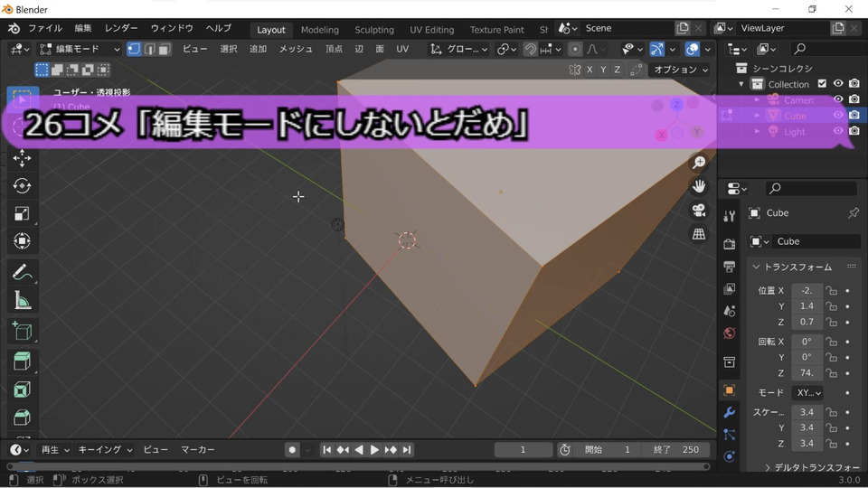868x488 pixels.
Task: Select the Bevel tool
Action: [22, 418]
